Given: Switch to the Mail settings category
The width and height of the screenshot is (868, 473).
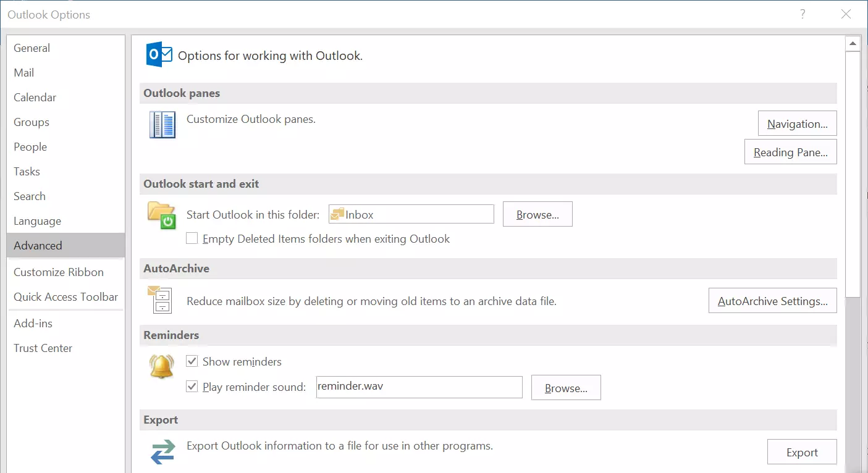Looking at the screenshot, I should 23,72.
